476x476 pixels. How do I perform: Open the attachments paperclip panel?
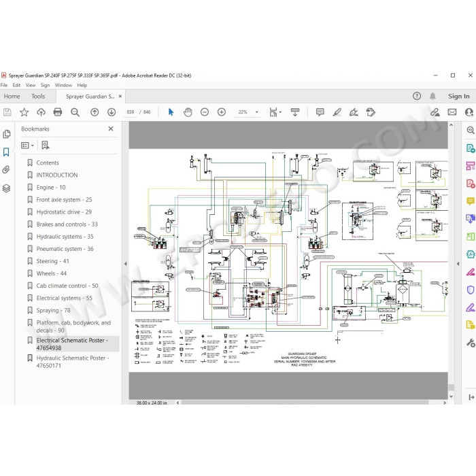coord(6,169)
